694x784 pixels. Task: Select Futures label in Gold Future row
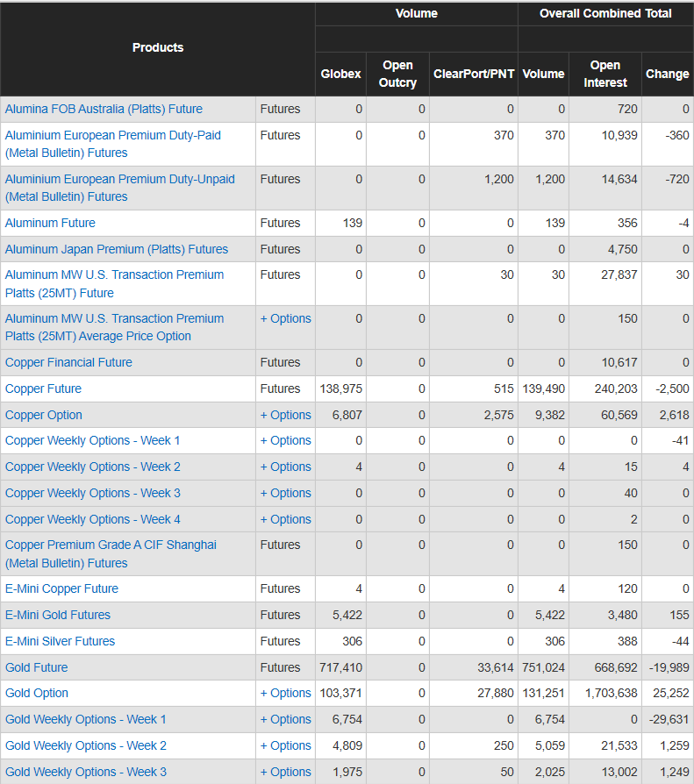pos(280,667)
